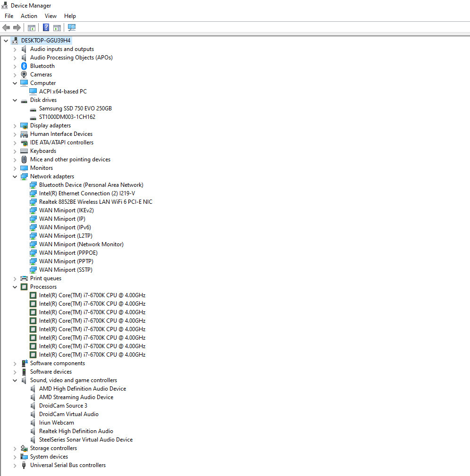Screen dimensions: 470x476
Task: Expand the Display adapters chevron
Action: coord(15,125)
